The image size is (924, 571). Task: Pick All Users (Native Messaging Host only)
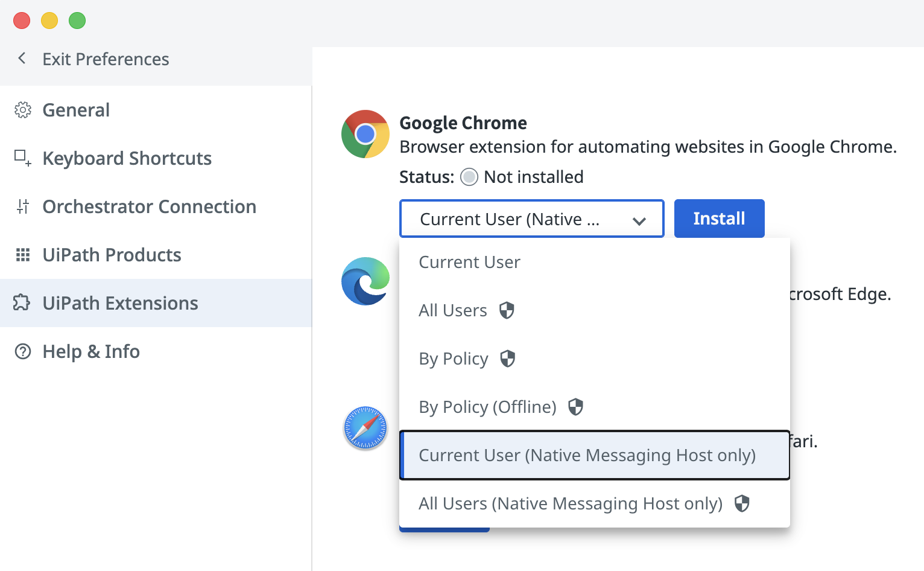click(x=595, y=503)
